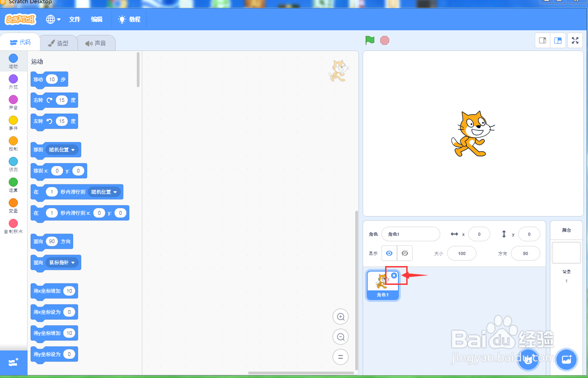Open the Add Extension button at bottom left
Screen dimensions: 588x378
click(13, 362)
